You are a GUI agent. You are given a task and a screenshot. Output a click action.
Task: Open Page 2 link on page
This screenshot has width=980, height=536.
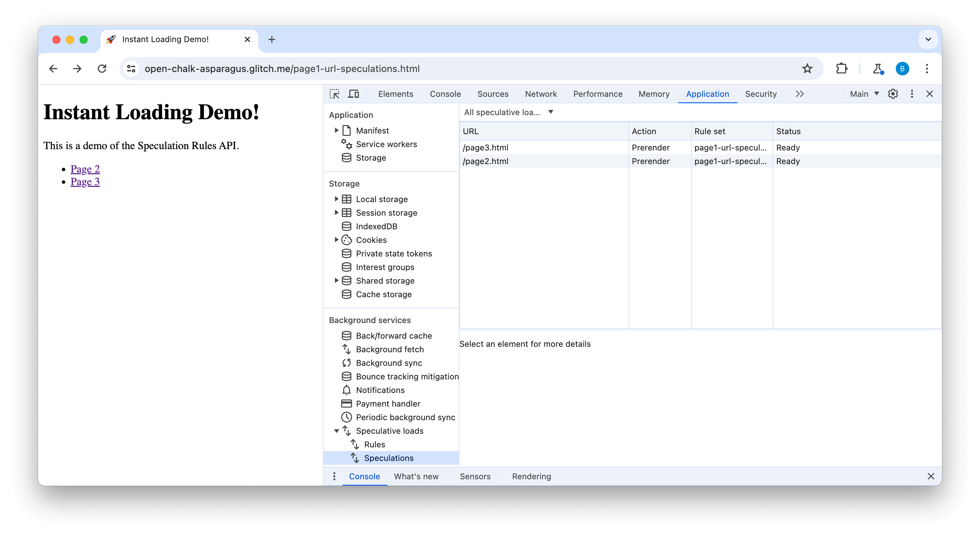[85, 168]
